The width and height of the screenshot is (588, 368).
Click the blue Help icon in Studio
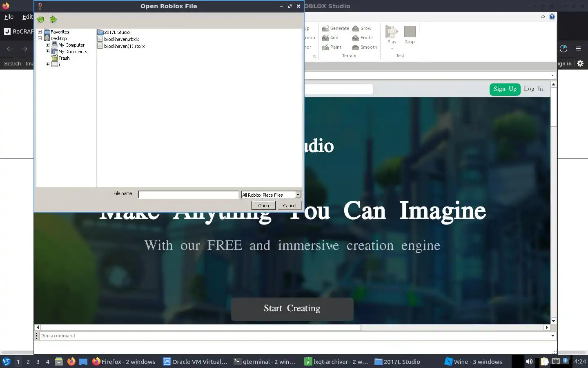552,17
